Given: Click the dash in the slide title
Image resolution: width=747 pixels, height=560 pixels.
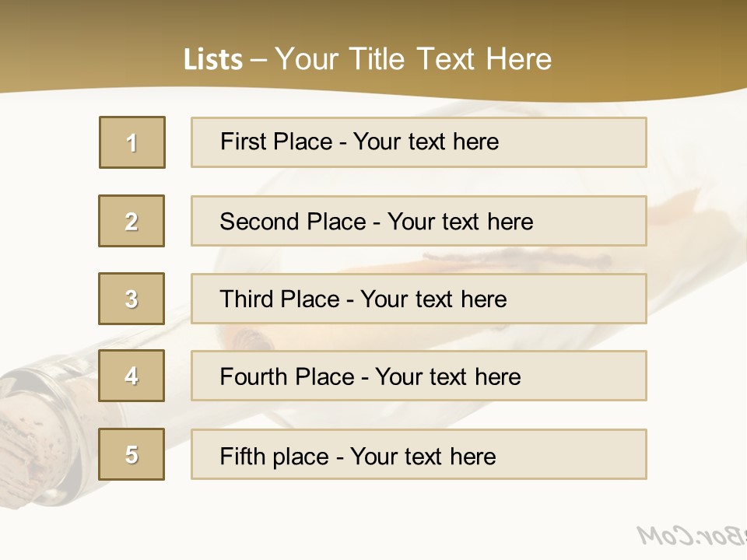Looking at the screenshot, I should (259, 60).
